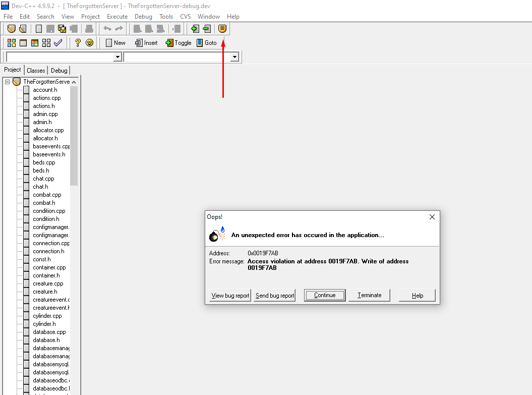The image size is (532, 395).
Task: Click the project tree scroll up arrow
Action: click(x=74, y=82)
